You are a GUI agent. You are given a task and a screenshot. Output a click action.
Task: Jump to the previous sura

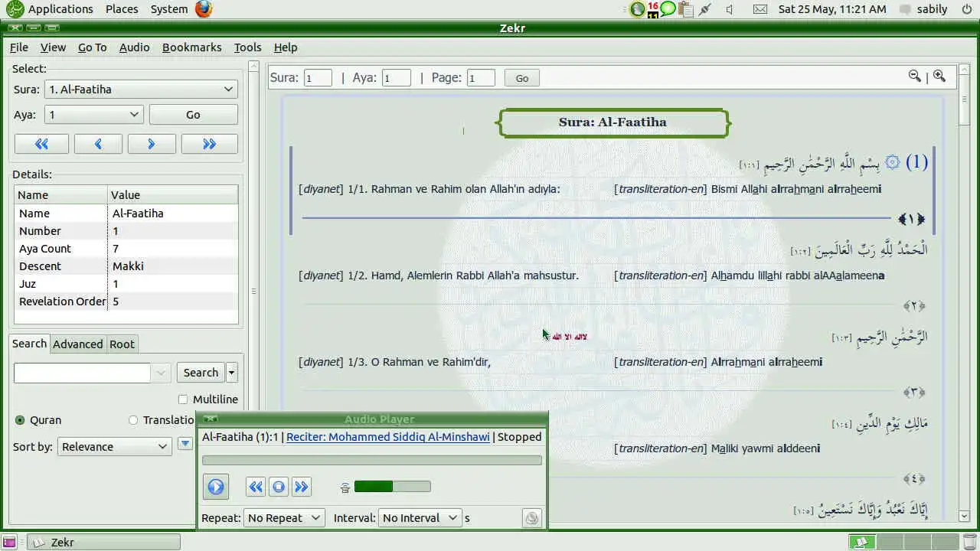point(41,144)
